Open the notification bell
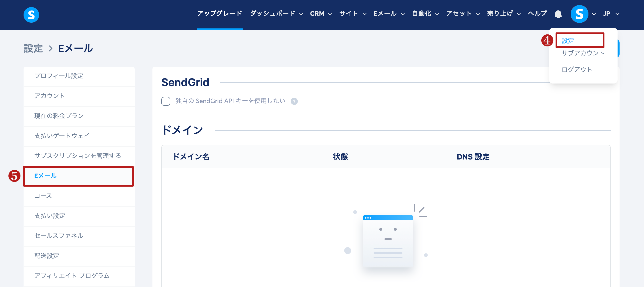The image size is (644, 287). (x=558, y=14)
